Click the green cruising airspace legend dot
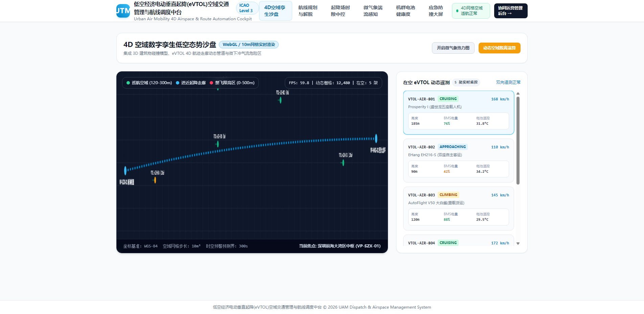Image resolution: width=644 pixels, height=314 pixels. click(x=128, y=83)
